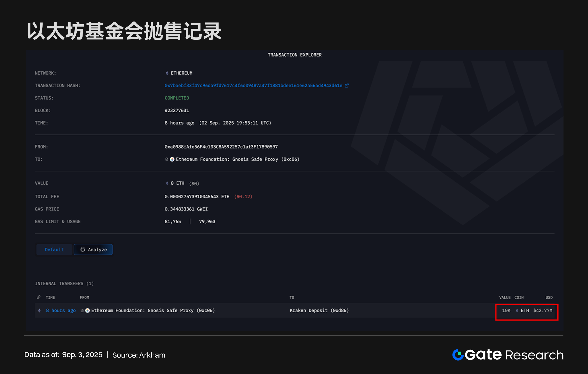Screen dimensions: 588x374
Task: Click the Source: Arkham text
Action: 139,355
